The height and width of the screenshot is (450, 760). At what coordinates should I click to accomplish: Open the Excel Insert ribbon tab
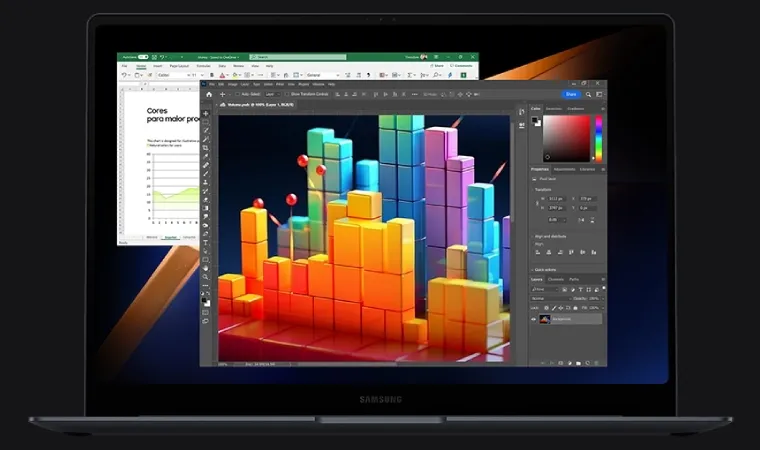[158, 66]
